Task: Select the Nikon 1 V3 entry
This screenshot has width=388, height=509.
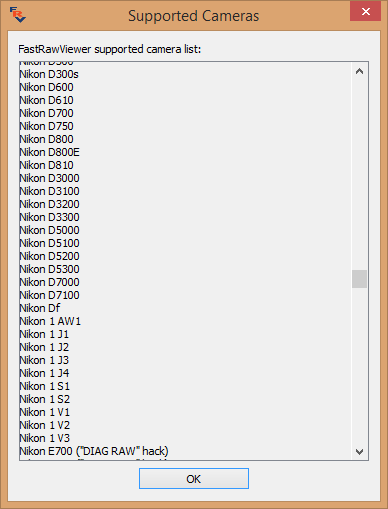Action: click(45, 438)
